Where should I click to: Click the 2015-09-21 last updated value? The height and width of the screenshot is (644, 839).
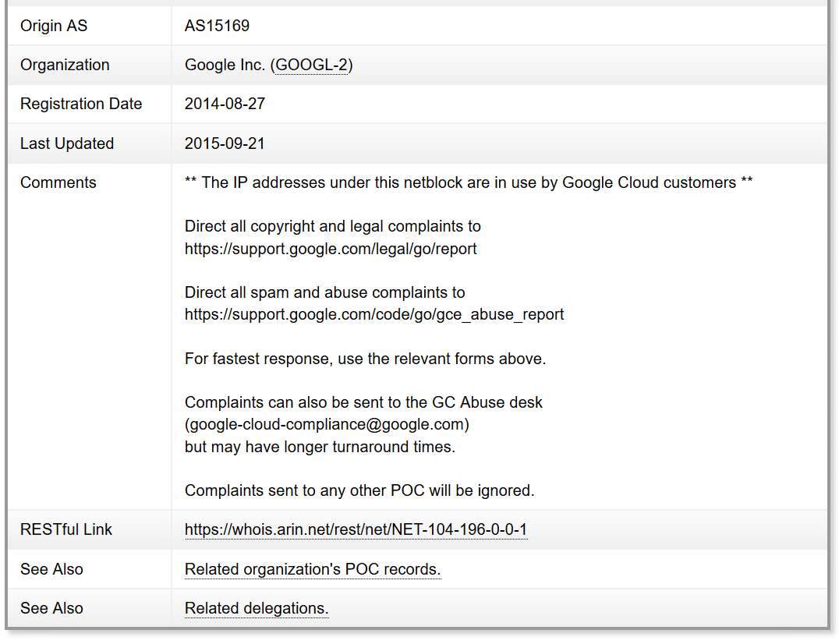(225, 144)
